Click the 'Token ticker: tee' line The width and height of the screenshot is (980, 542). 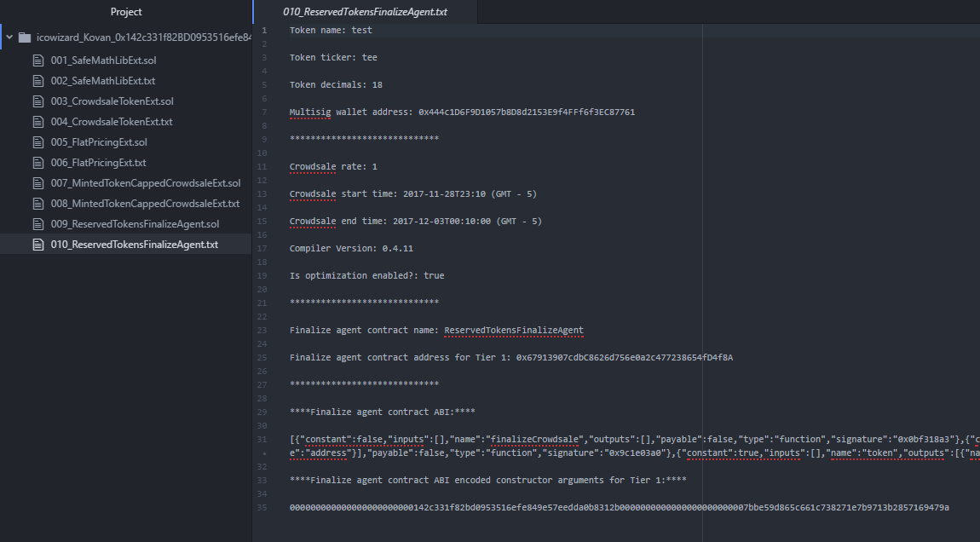tap(333, 57)
